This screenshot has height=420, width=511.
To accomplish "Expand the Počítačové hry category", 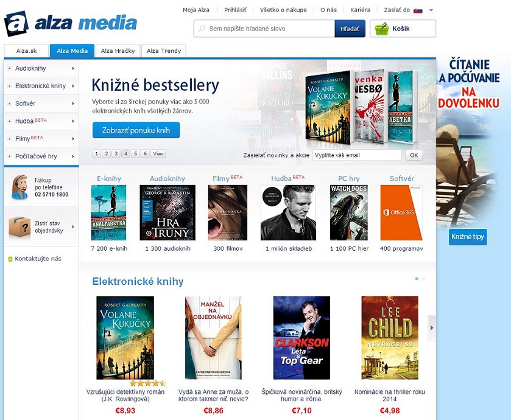I will pyautogui.click(x=41, y=156).
